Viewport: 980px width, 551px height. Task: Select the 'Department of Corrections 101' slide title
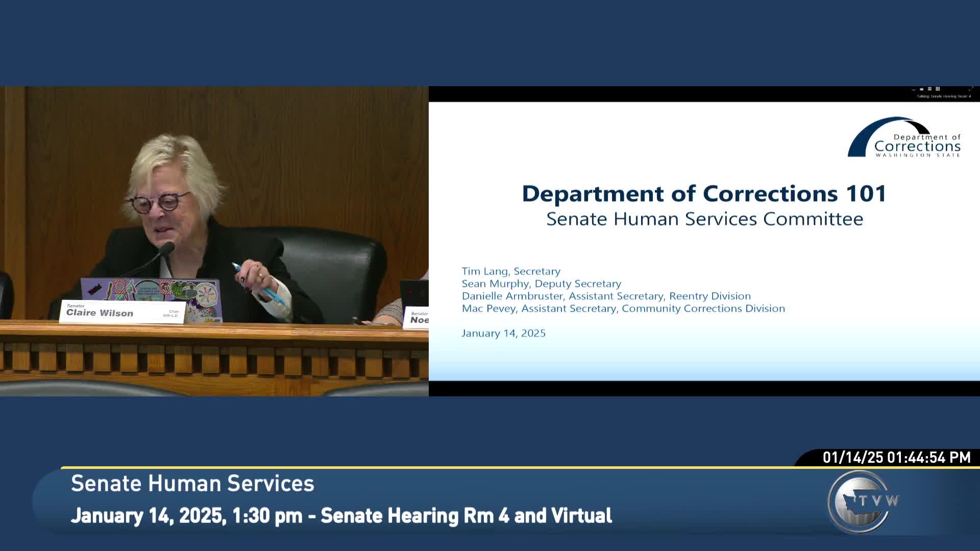[x=704, y=194]
